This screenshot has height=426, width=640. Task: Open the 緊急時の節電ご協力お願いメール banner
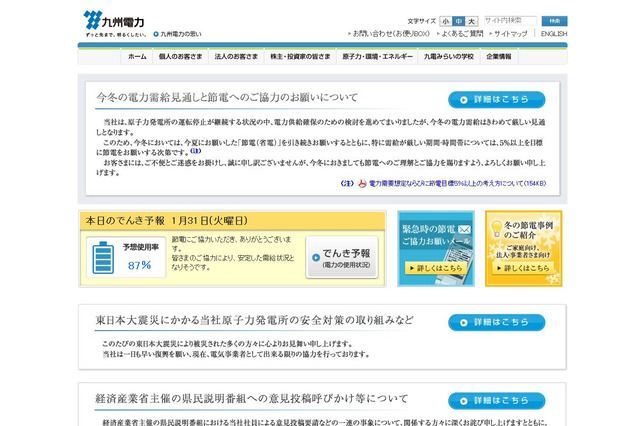tap(436, 248)
